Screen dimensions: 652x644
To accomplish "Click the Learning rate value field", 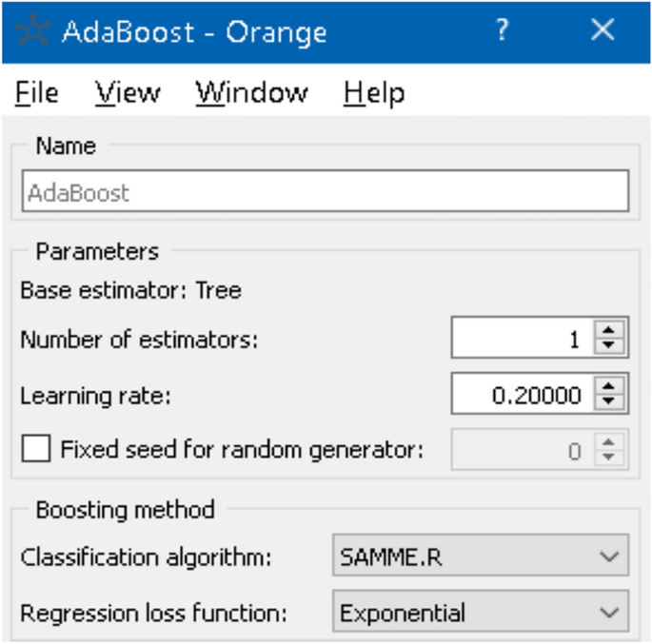I will click(523, 394).
